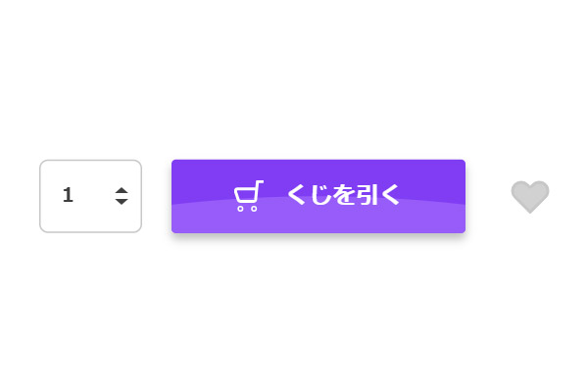Screen dimensions: 588x392
Task: Click the gray heart favorite icon
Action: click(x=530, y=196)
